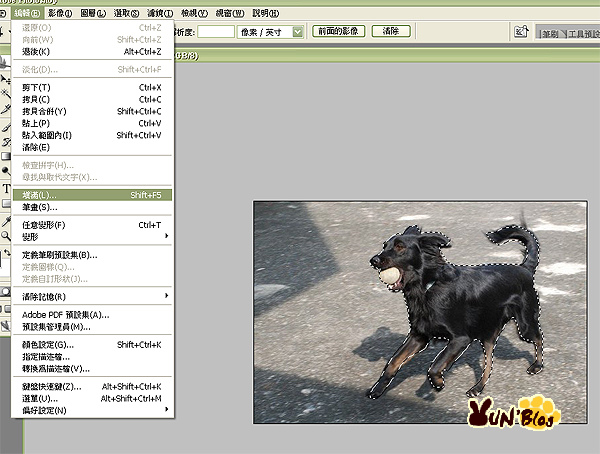Screen dimensions: 600x454
Task: Click the 清除 button in options bar
Action: click(391, 31)
